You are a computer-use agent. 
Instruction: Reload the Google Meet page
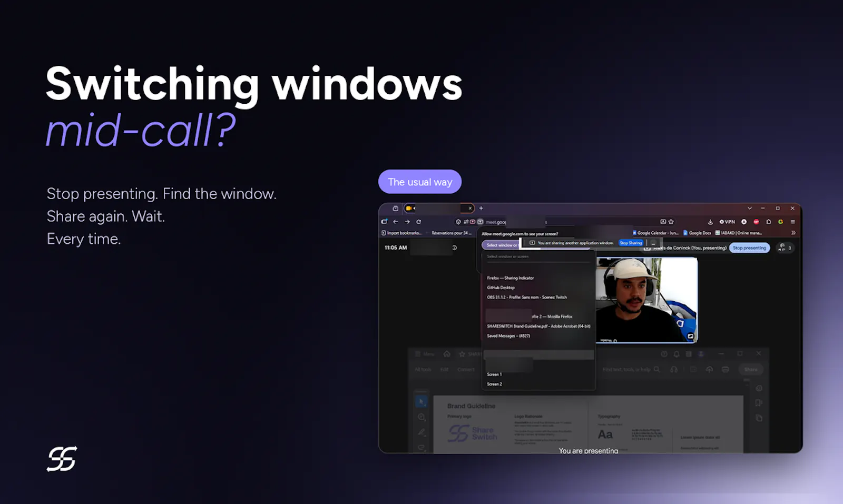[418, 222]
